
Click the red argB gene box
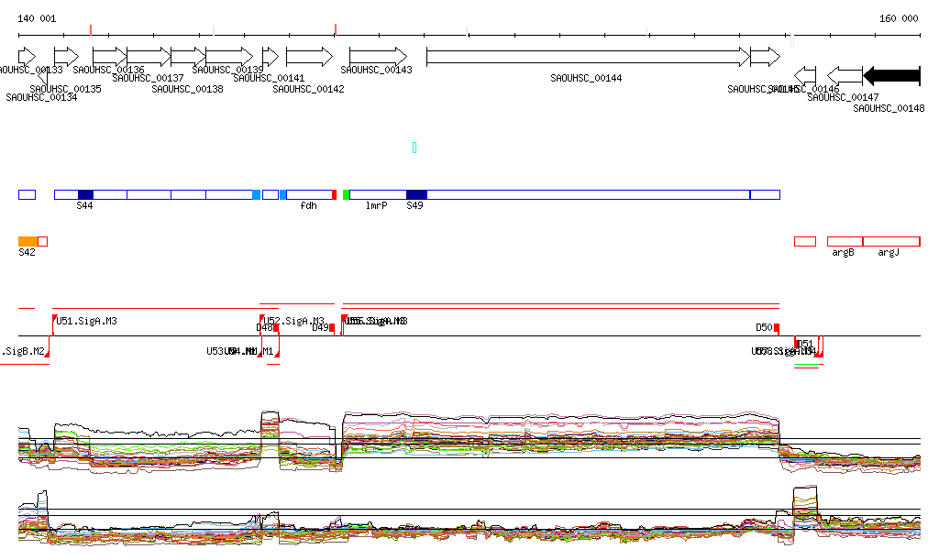845,241
